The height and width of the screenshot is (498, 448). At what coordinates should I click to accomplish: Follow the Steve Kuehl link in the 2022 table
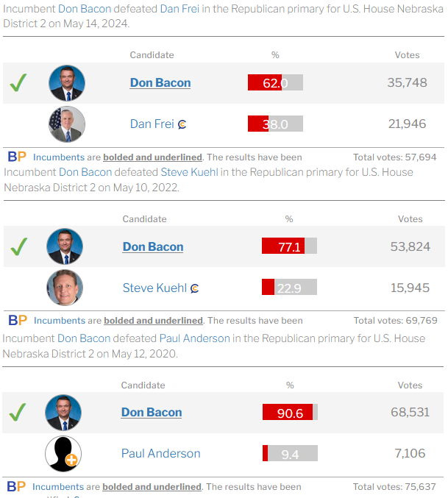pos(154,288)
